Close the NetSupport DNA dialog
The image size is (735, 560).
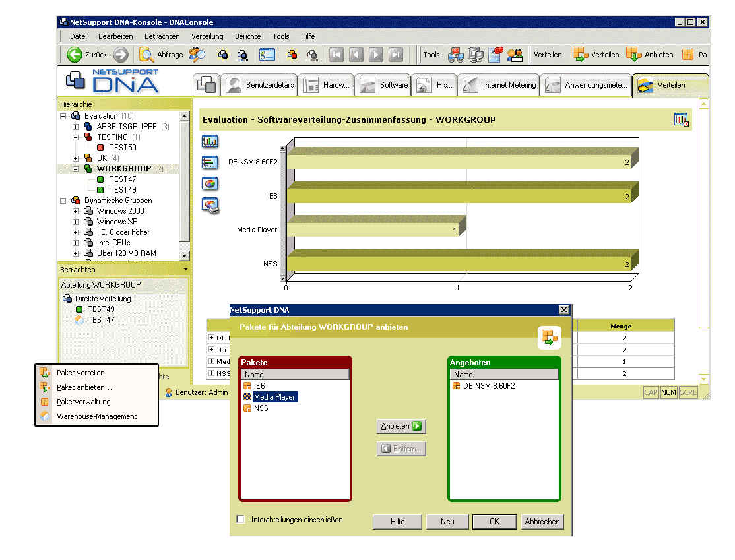point(564,310)
